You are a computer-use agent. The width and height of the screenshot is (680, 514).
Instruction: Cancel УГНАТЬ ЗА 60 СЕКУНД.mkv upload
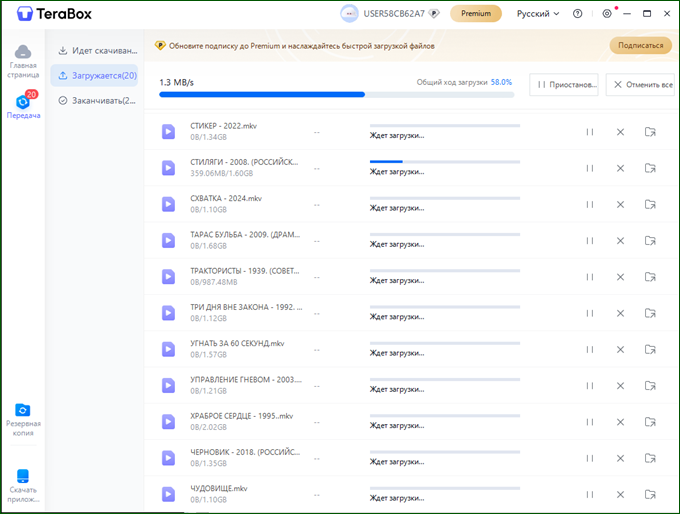(621, 349)
